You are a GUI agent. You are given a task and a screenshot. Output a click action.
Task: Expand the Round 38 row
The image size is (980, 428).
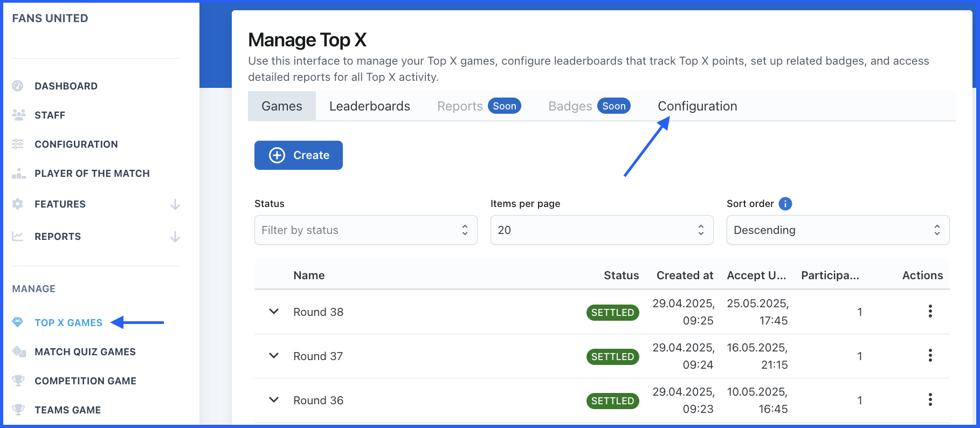[x=274, y=312]
